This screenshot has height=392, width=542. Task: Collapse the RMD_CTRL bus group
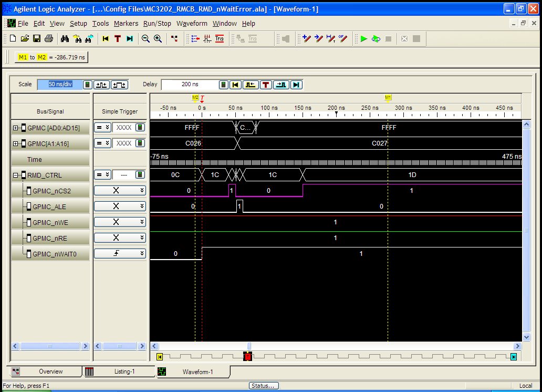[16, 175]
